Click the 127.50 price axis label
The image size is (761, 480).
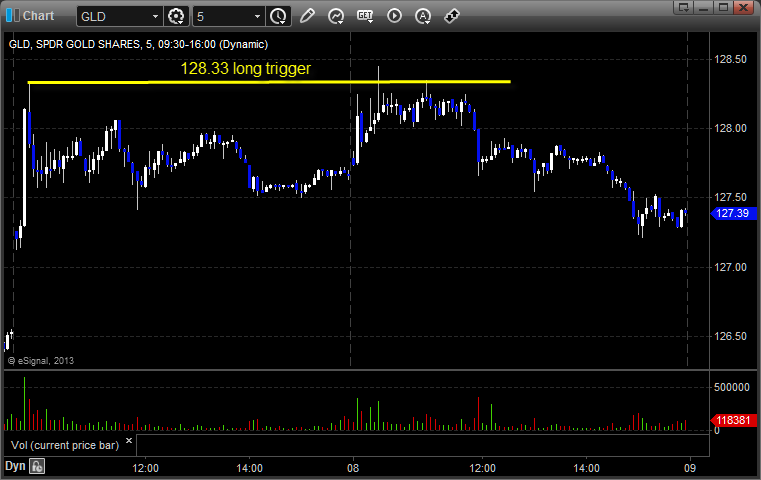pyautogui.click(x=730, y=197)
